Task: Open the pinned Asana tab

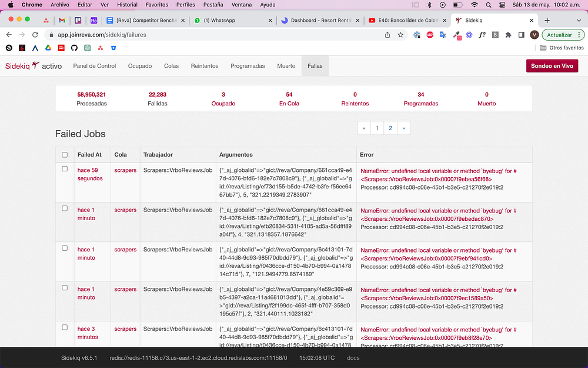Action: coord(46,21)
